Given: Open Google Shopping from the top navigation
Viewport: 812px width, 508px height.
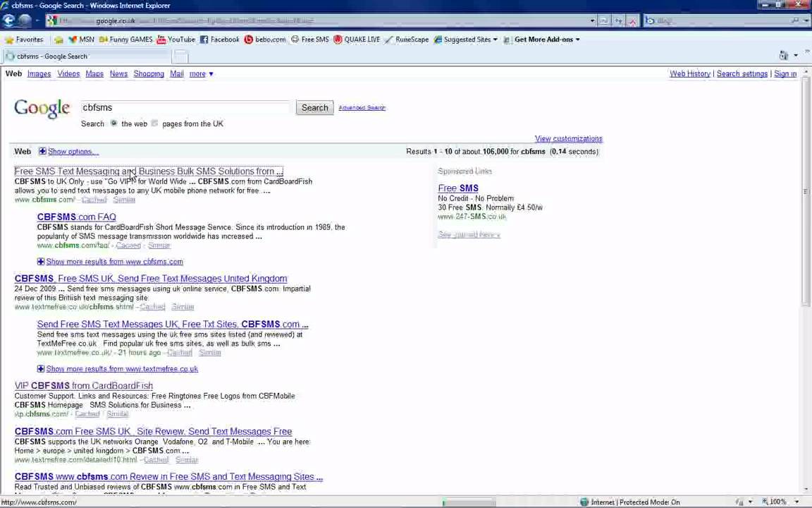Looking at the screenshot, I should point(149,73).
